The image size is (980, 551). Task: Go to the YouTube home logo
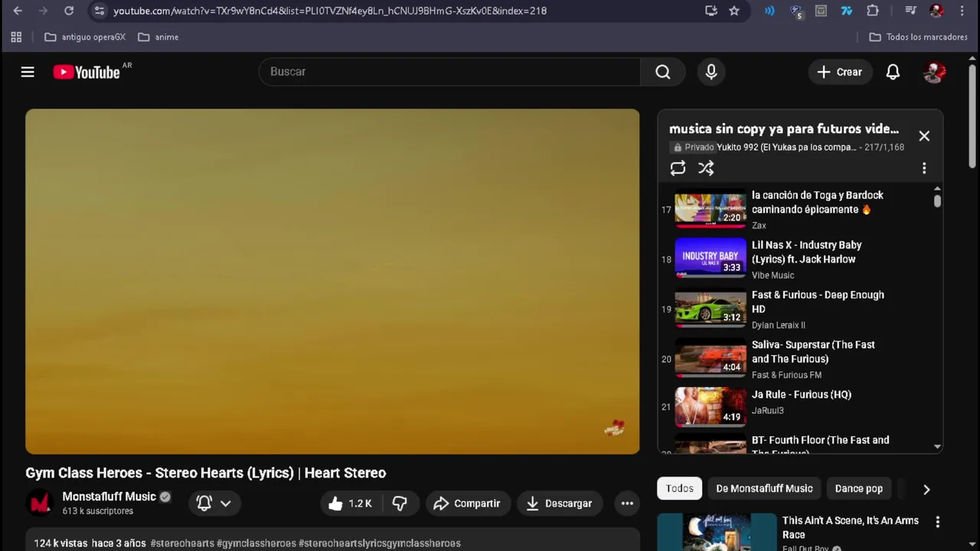pos(87,72)
